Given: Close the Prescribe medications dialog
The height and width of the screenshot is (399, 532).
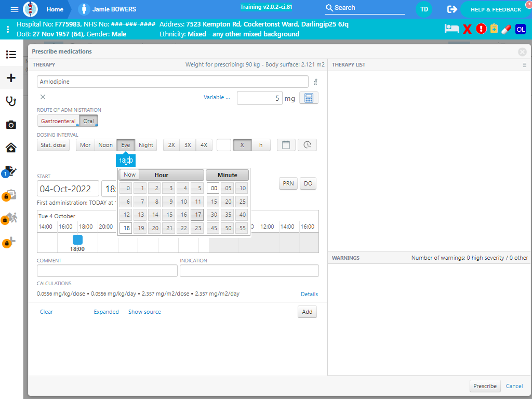Looking at the screenshot, I should pos(522,51).
